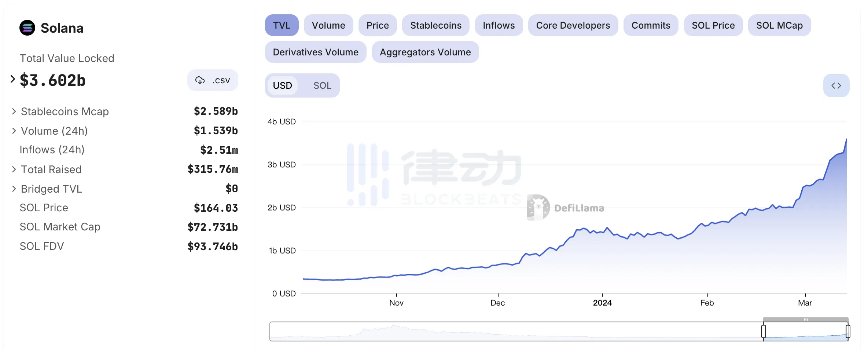Switch chart denomination to SOL
Viewport: 868px width, 350px height.
coord(322,85)
